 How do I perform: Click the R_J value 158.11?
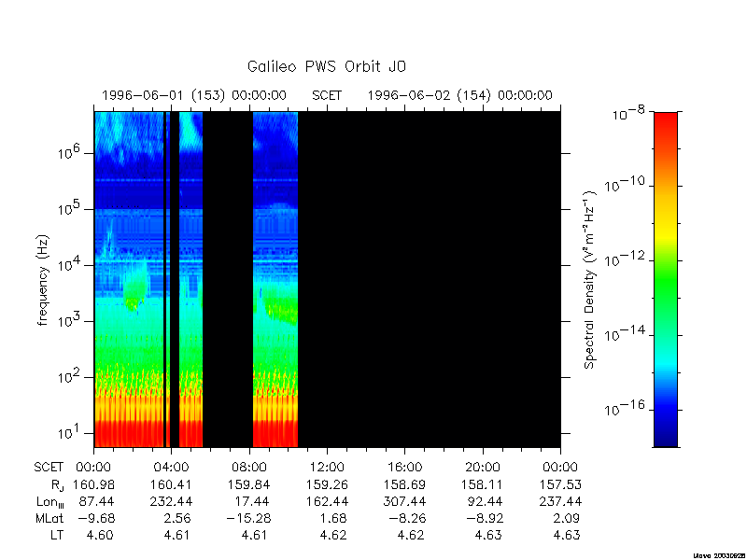(482, 484)
